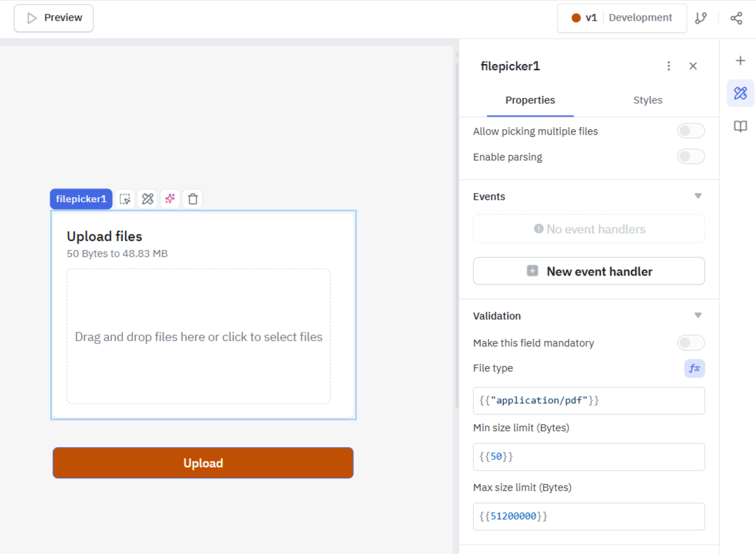Click the select-parent icon next to filepicker1 label

coord(125,199)
